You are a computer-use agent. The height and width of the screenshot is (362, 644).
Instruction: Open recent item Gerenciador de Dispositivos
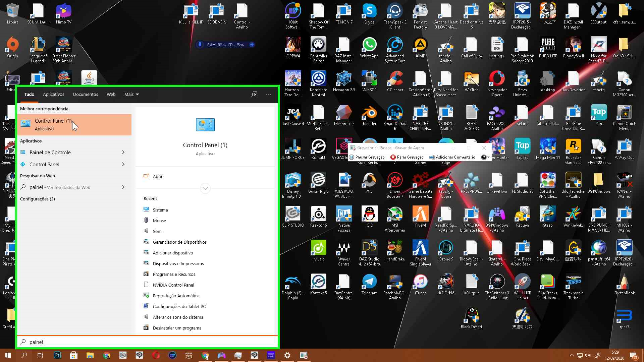click(179, 242)
